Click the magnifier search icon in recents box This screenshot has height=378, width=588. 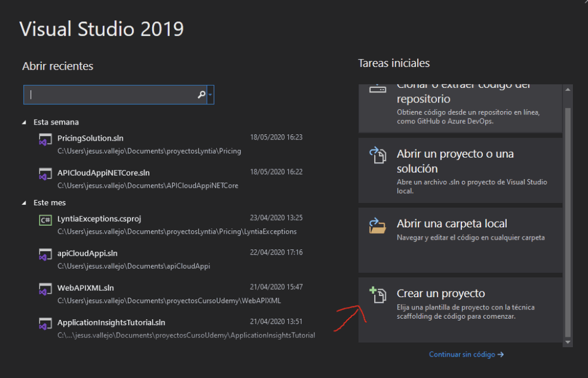(202, 95)
